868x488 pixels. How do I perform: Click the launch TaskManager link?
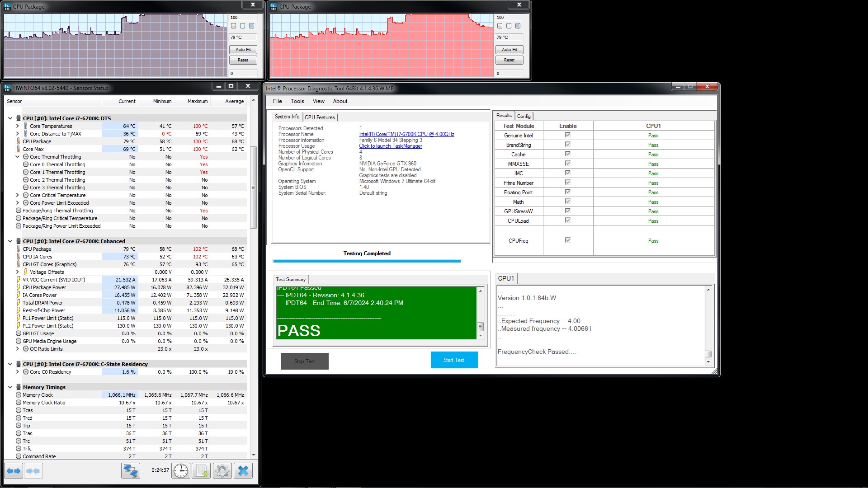pos(391,146)
